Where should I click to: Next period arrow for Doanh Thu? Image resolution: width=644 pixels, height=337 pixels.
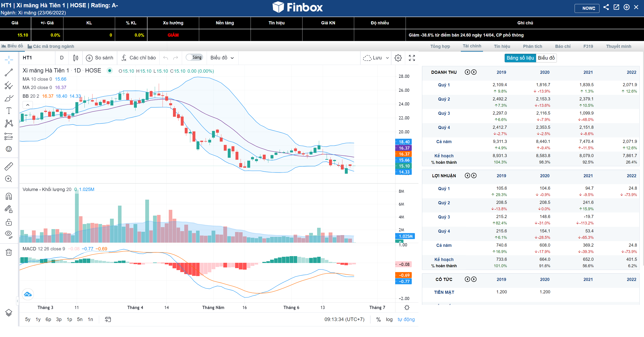click(474, 72)
